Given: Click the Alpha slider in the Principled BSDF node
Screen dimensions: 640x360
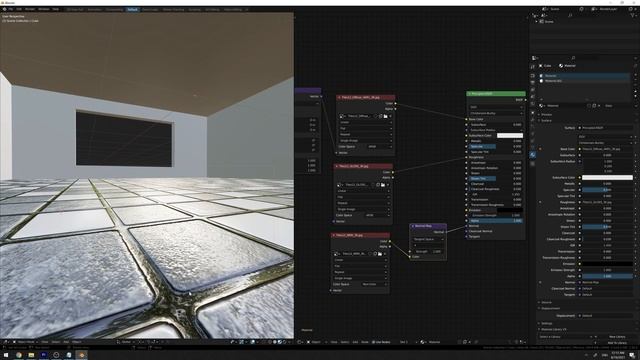Looking at the screenshot, I should click(496, 221).
